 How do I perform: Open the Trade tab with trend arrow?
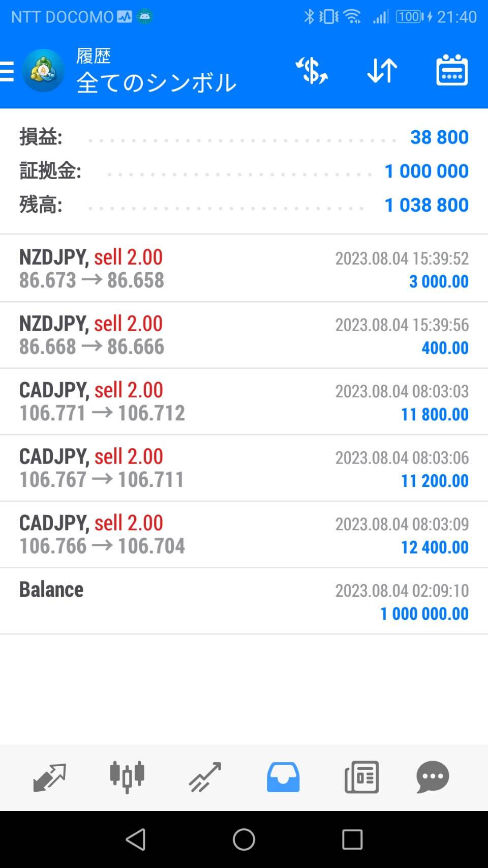(205, 777)
